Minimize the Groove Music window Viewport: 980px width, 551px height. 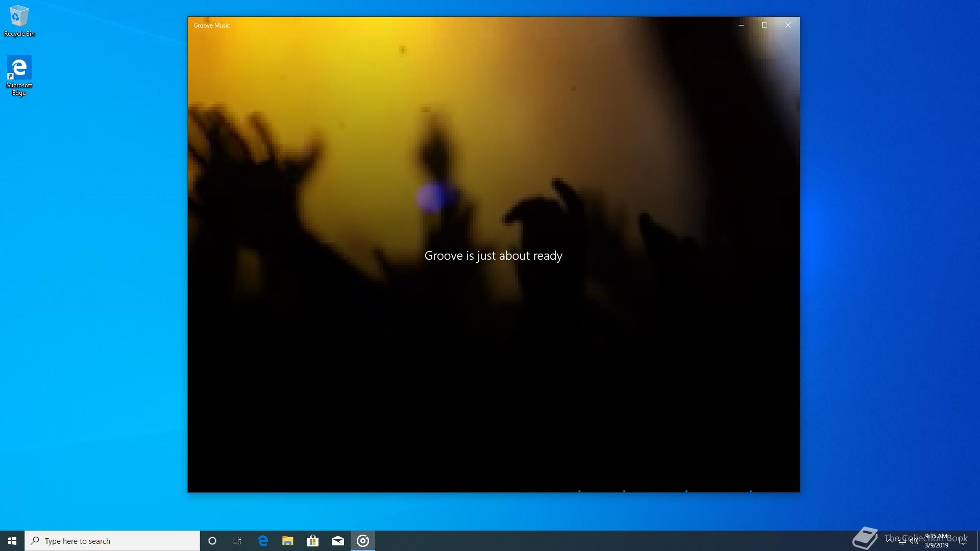[741, 25]
